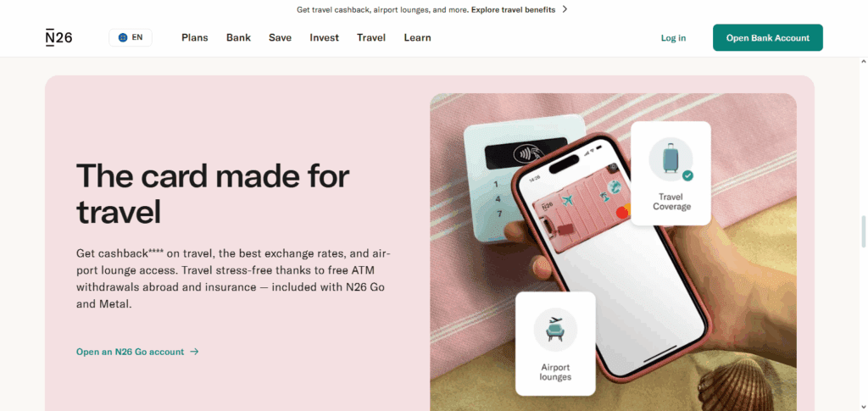Select Travel in the navigation bar
Viewport: 868px width, 411px height.
[x=371, y=37]
